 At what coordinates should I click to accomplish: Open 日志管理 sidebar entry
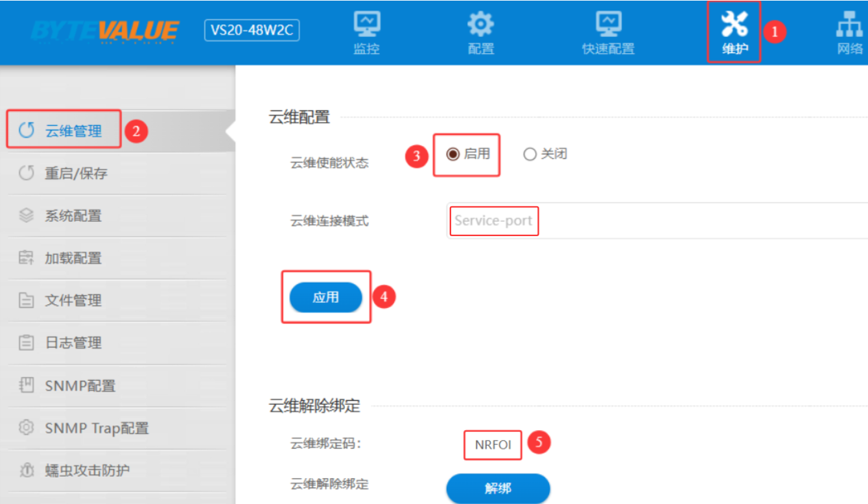[x=73, y=343]
